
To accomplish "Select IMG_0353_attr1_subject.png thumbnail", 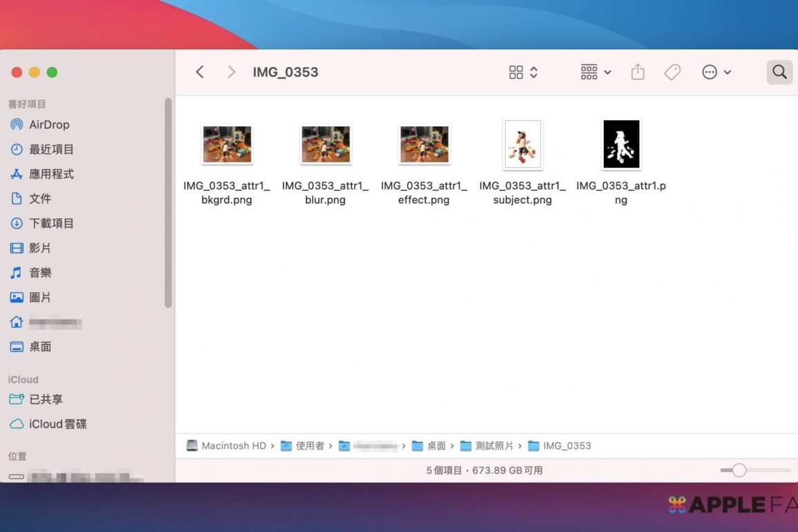I will click(522, 144).
